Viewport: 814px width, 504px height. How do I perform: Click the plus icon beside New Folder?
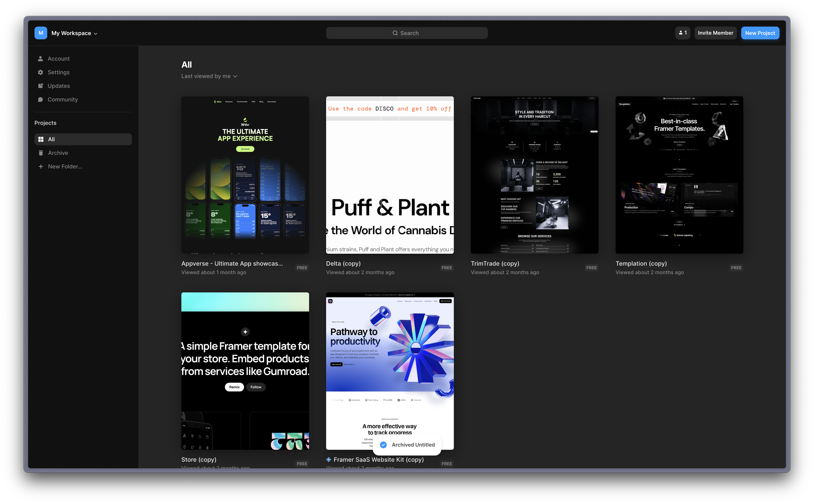pyautogui.click(x=41, y=166)
